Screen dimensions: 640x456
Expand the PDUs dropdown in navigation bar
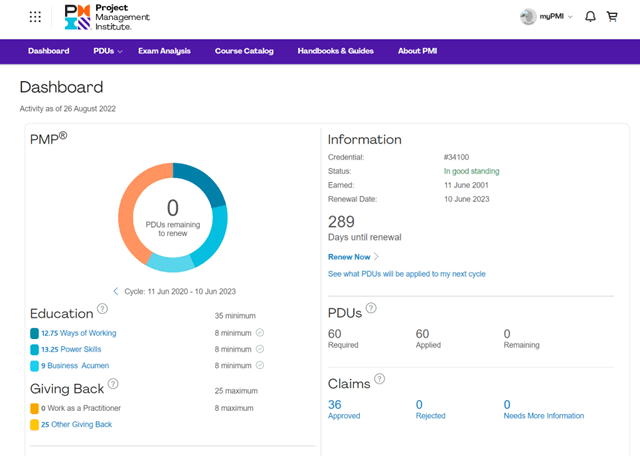point(107,51)
